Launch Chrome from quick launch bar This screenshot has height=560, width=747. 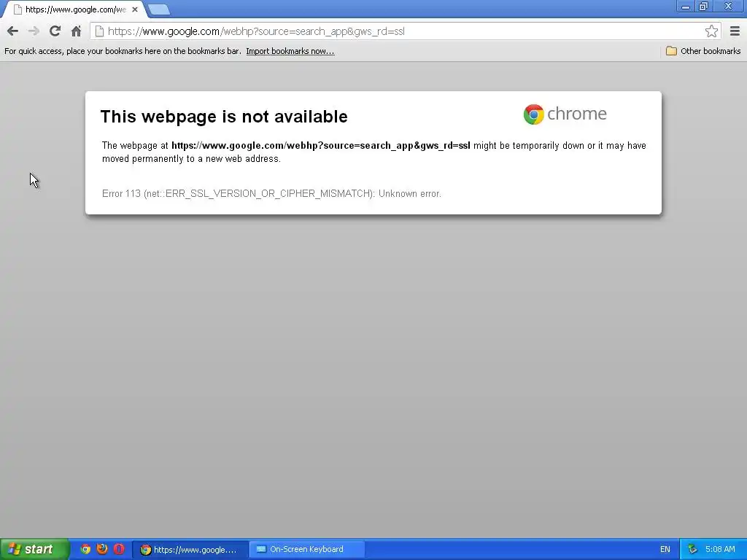pyautogui.click(x=85, y=549)
